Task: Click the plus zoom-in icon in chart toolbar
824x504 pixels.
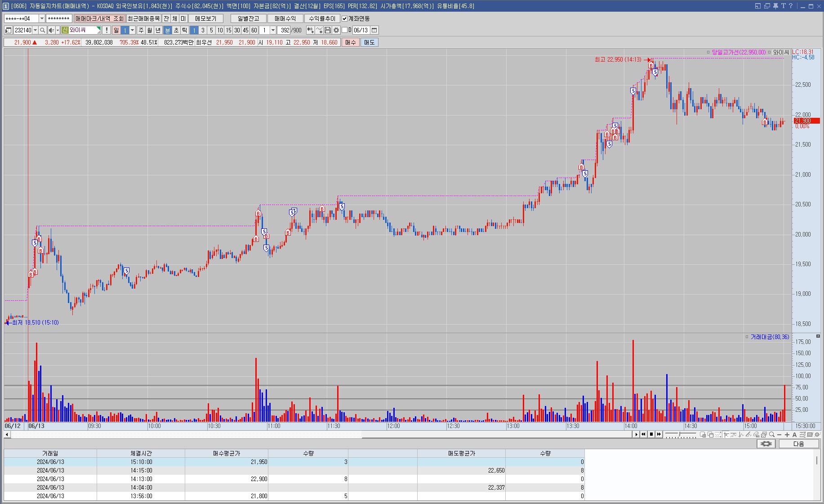Action: tap(787, 435)
